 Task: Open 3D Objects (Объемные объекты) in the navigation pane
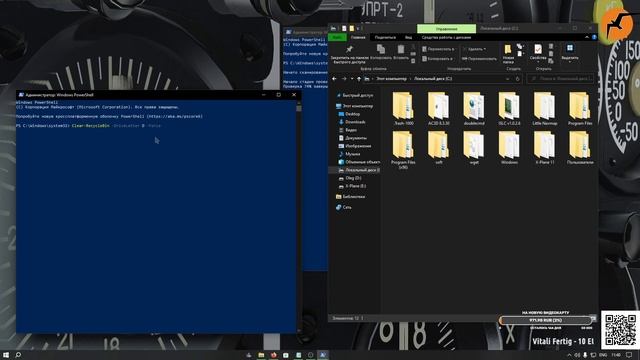[x=359, y=162]
